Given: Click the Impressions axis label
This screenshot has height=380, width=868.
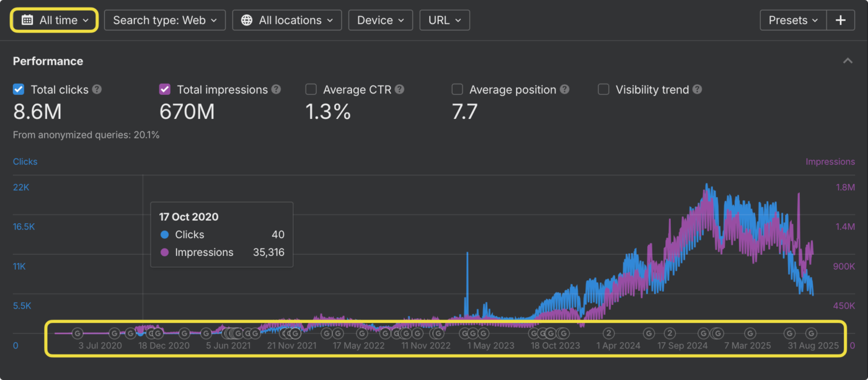Looking at the screenshot, I should [830, 161].
